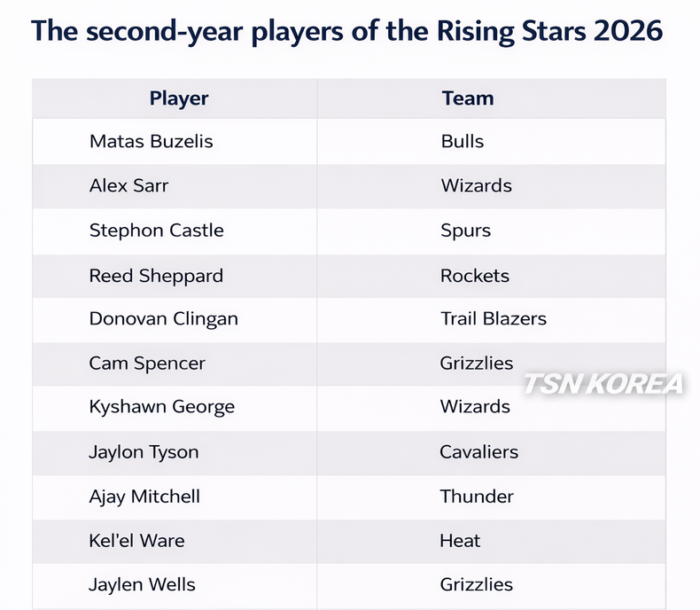Image resolution: width=700 pixels, height=610 pixels.
Task: Click the Player column header
Action: pos(179,98)
